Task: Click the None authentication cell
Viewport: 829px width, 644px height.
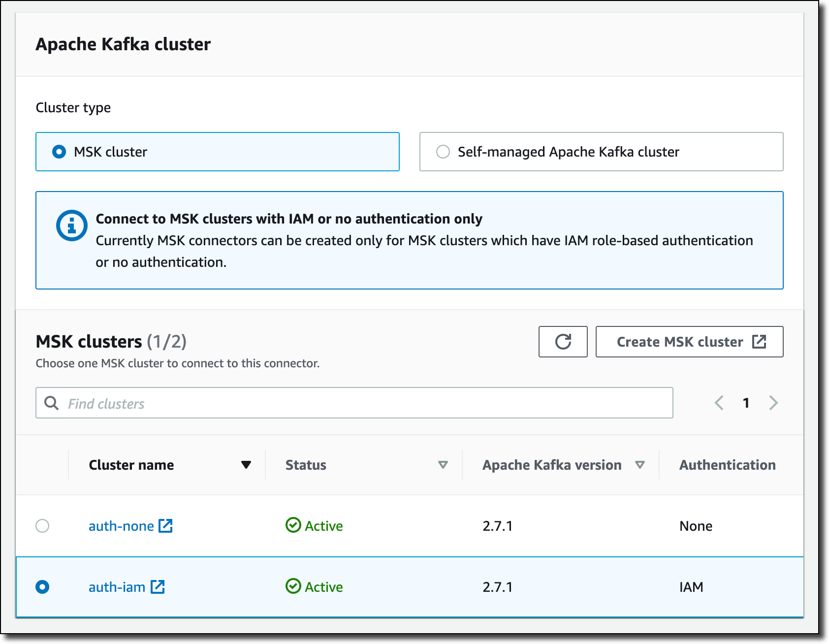Action: pyautogui.click(x=696, y=526)
